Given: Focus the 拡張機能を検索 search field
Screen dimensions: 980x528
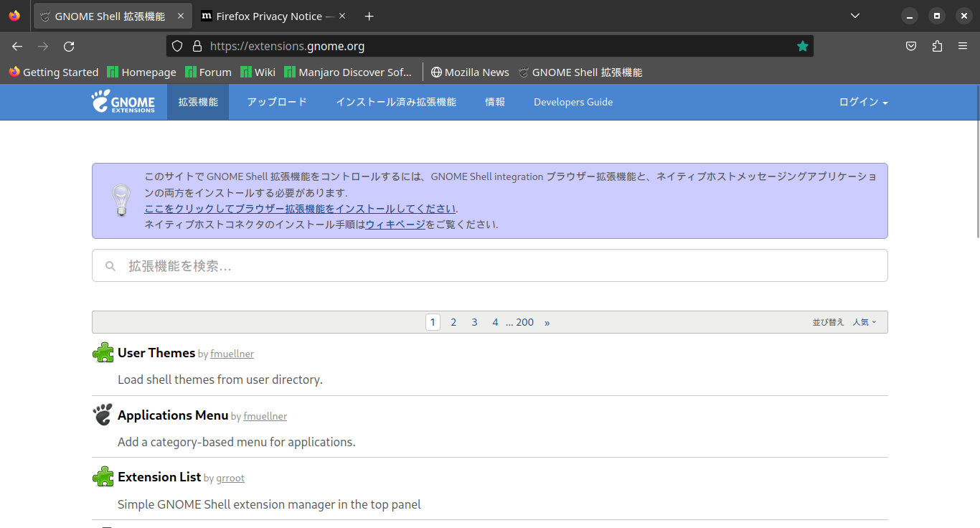Looking at the screenshot, I should tap(490, 265).
